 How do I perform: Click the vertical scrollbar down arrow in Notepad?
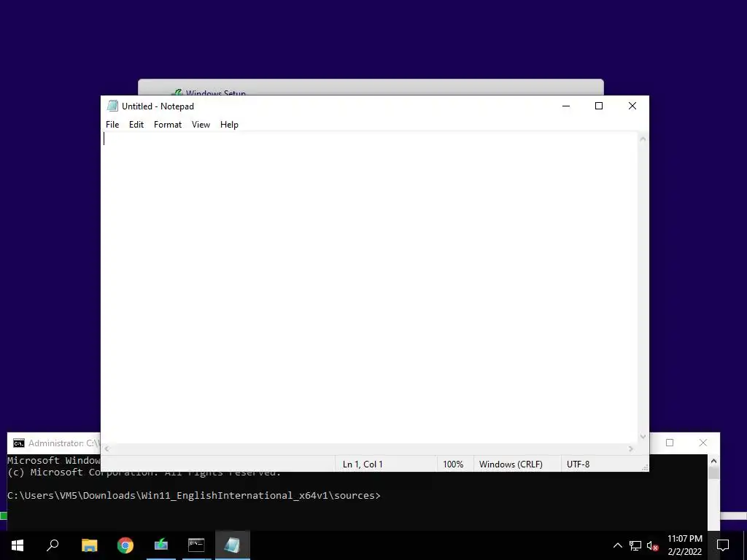point(643,437)
